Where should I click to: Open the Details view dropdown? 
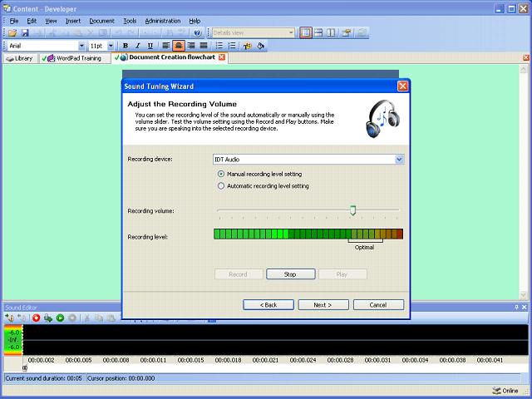[x=291, y=33]
